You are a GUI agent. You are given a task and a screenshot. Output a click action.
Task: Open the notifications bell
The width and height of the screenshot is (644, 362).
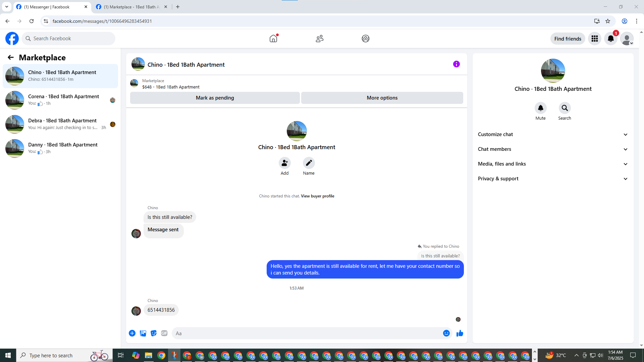click(610, 39)
